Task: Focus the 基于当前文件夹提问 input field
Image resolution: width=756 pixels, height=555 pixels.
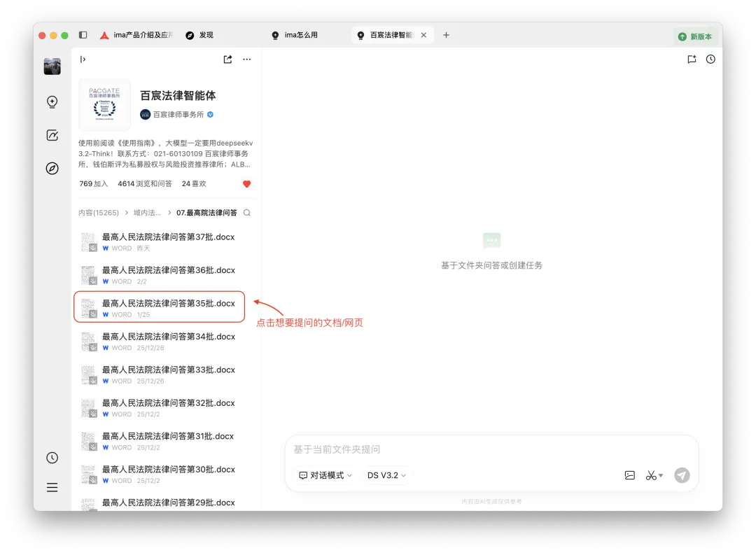Action: click(x=492, y=449)
